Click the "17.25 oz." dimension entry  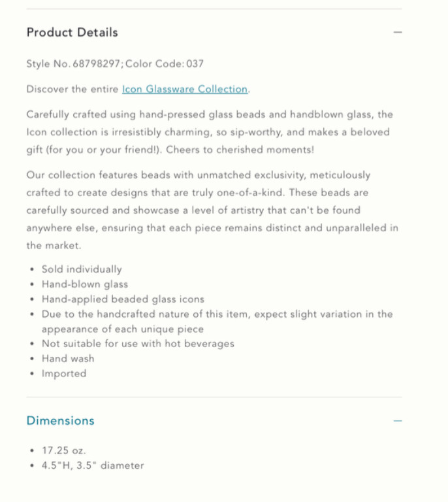(x=64, y=451)
